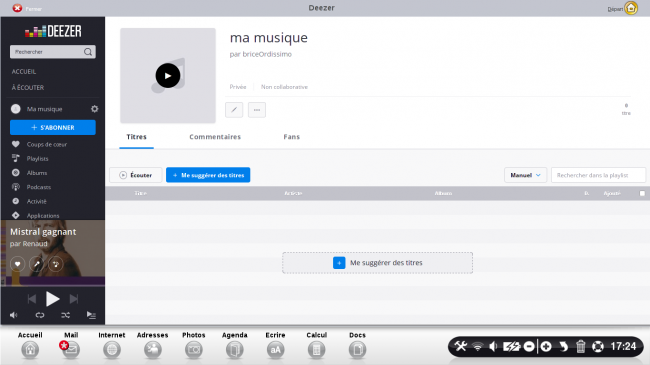Skip to previous track
The width and height of the screenshot is (650, 365).
pos(32,299)
